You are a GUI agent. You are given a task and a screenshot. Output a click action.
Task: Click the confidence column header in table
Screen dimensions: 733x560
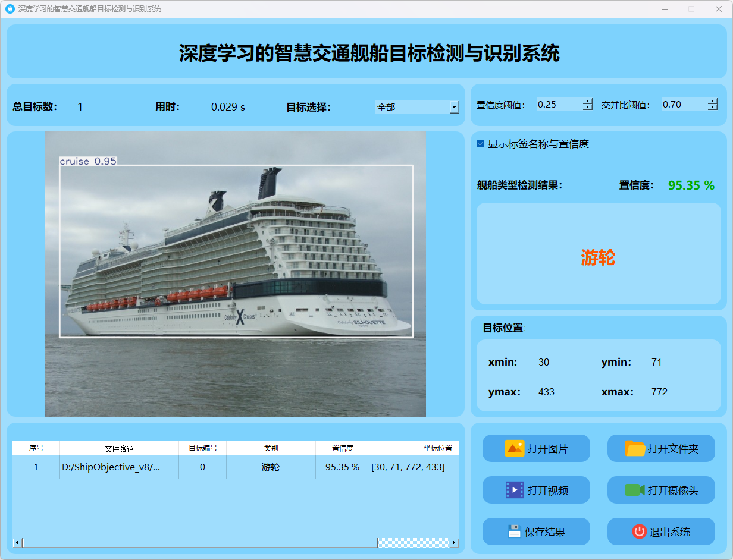(342, 448)
